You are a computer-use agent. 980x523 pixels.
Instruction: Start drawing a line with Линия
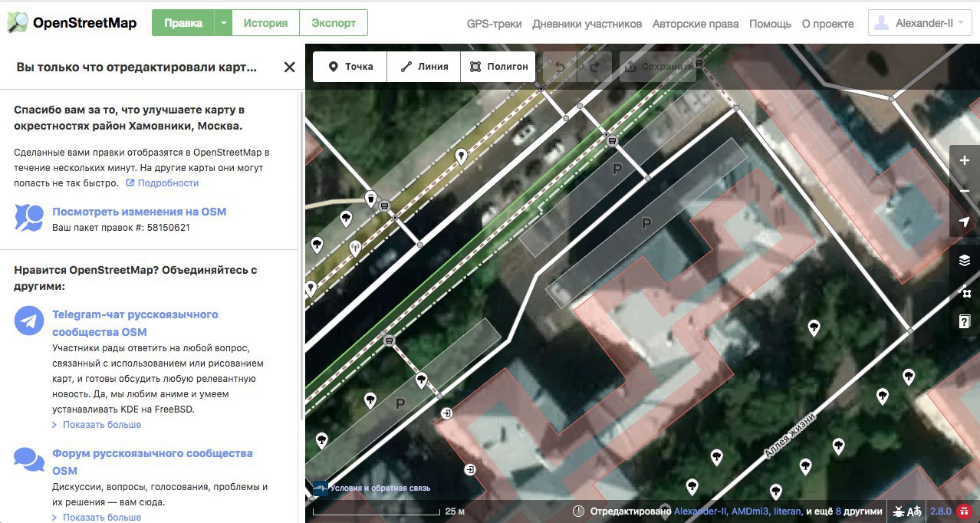pyautogui.click(x=424, y=67)
